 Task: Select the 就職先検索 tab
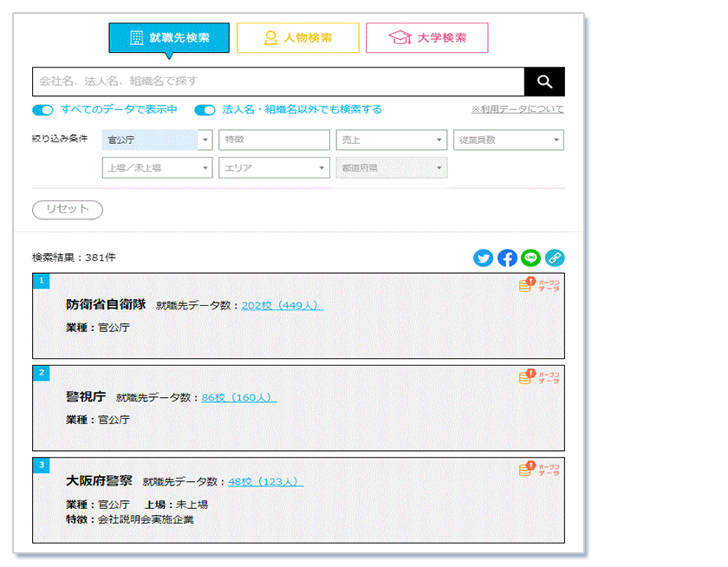[169, 37]
